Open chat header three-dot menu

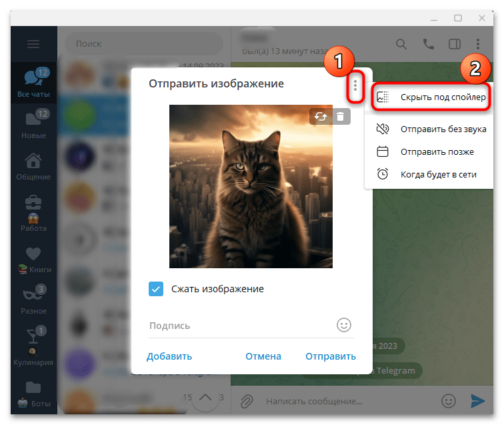pos(478,44)
